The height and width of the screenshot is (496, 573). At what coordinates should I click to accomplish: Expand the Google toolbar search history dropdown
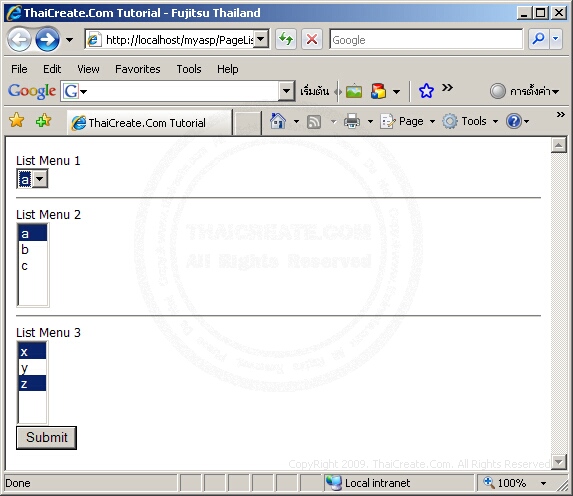(x=286, y=91)
